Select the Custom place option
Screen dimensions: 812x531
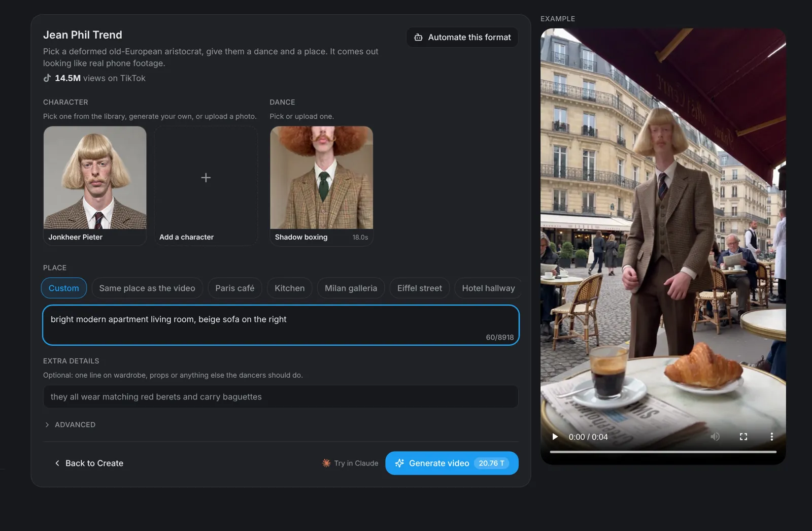coord(64,288)
